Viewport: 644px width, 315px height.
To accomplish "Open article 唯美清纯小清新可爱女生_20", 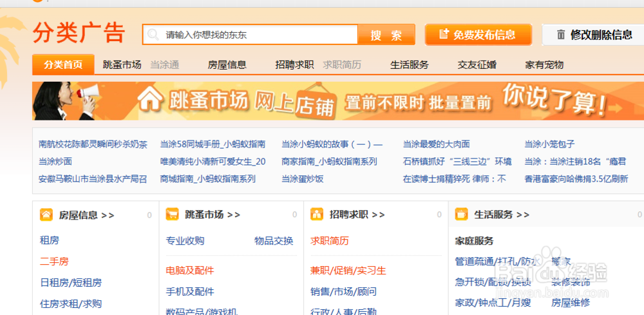I will click(x=213, y=162).
